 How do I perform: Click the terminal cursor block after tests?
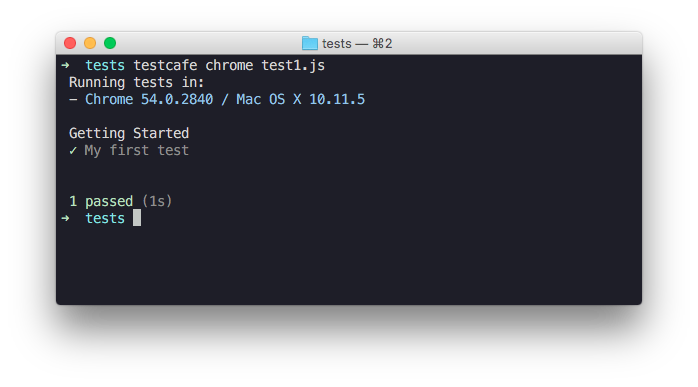coord(137,218)
